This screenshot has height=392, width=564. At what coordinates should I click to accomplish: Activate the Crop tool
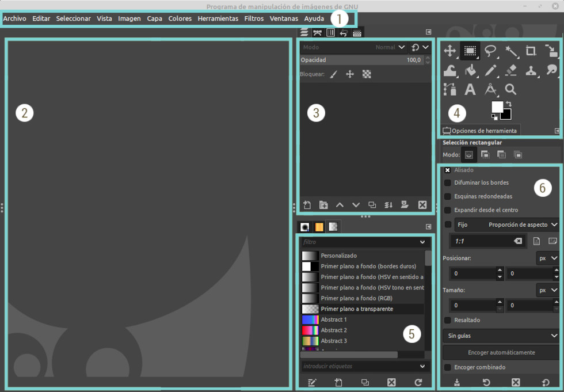pos(531,51)
